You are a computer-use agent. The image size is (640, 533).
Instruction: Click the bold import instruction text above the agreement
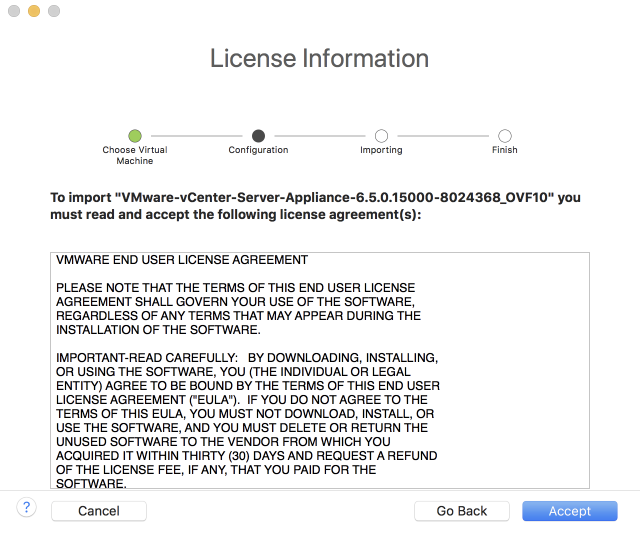coord(315,205)
